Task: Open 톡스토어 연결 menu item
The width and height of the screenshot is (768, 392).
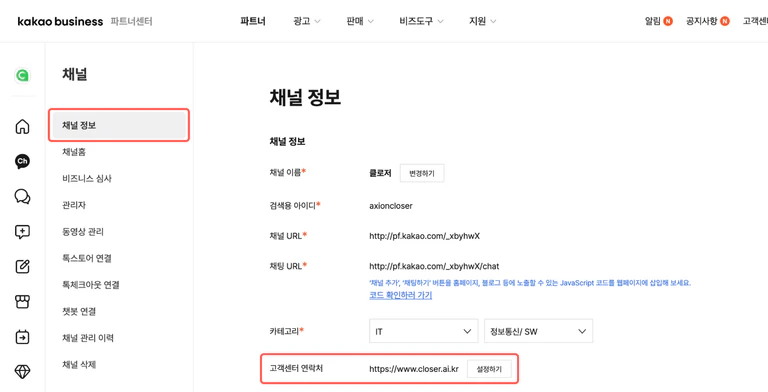Action: (x=87, y=258)
